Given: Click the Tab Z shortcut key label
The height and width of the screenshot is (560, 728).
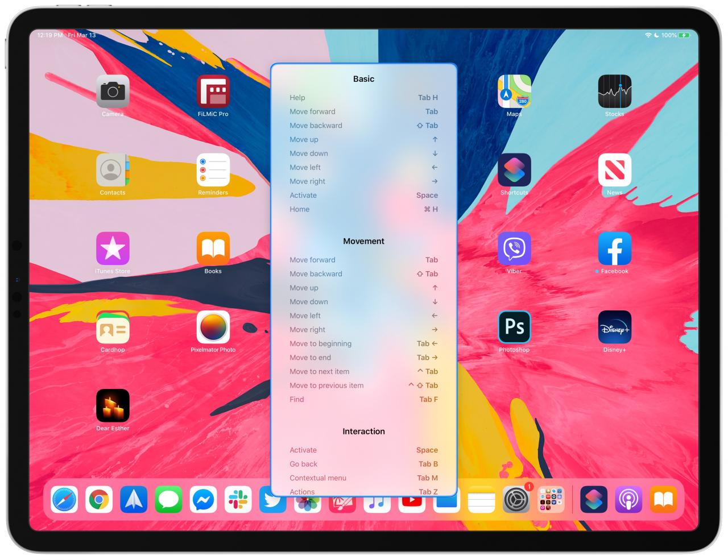Looking at the screenshot, I should (428, 492).
